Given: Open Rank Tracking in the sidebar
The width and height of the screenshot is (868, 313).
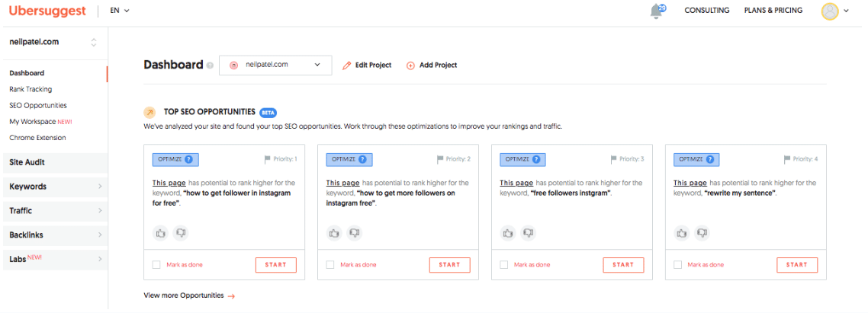Looking at the screenshot, I should pos(31,89).
